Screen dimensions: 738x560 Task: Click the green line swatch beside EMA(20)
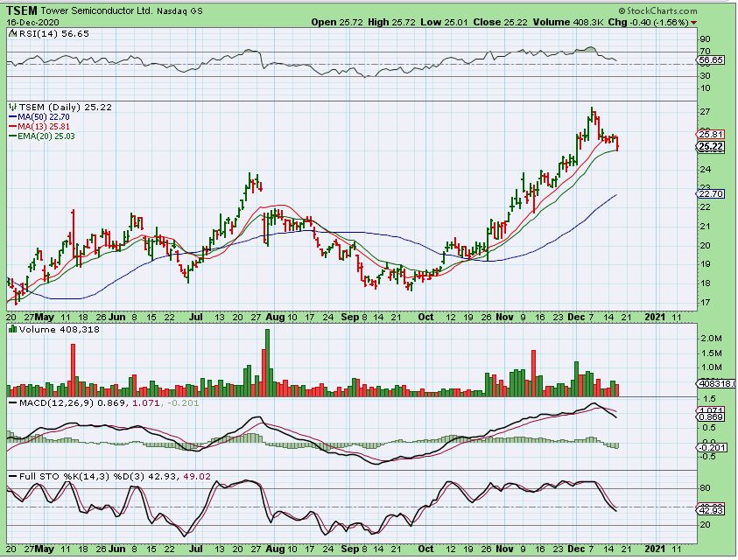13,136
